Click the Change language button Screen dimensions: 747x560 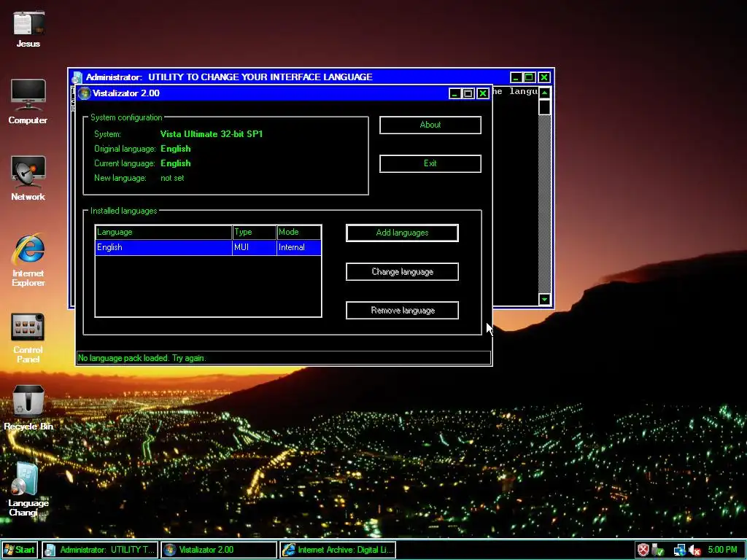[x=402, y=272]
